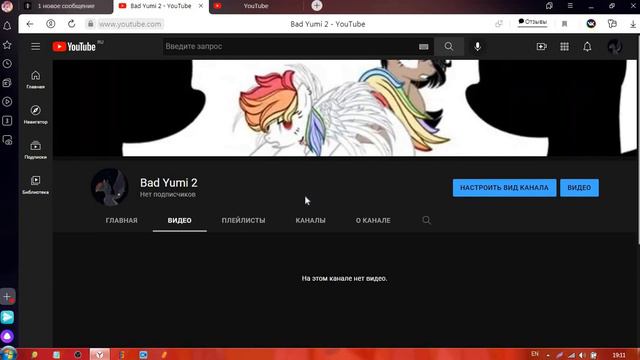Click the taskbar clock
Image resolution: width=640 pixels, height=360 pixels.
coord(619,355)
